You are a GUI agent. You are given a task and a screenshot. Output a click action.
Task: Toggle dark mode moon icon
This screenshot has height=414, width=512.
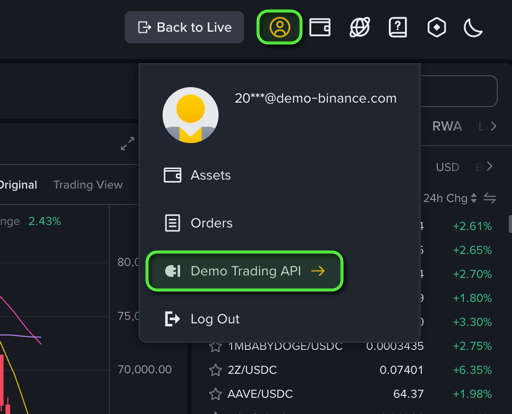[x=473, y=27]
